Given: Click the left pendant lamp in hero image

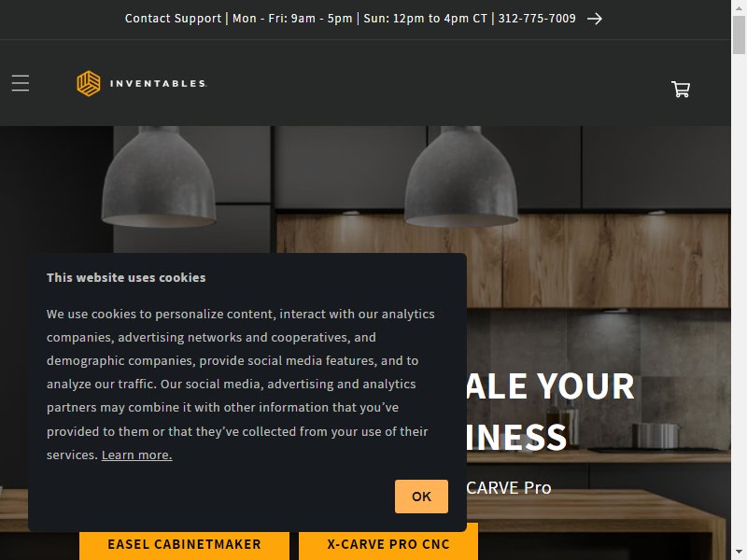Looking at the screenshot, I should [159, 178].
